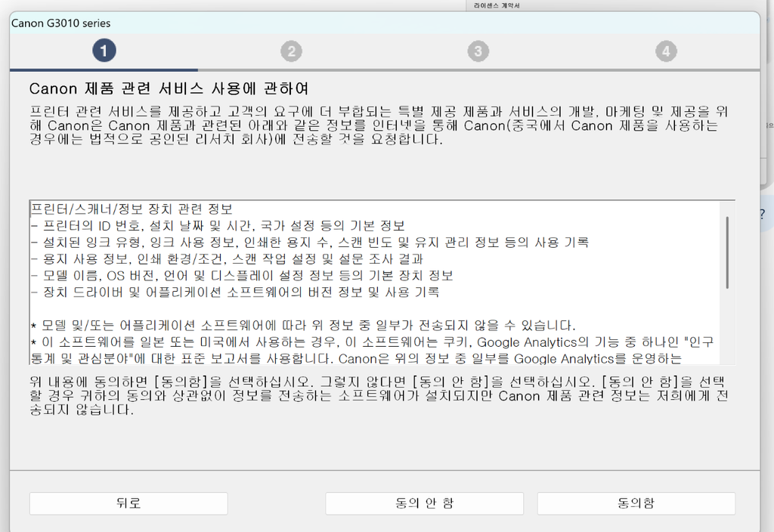The image size is (774, 532).
Task: Click the line starting '- 설치된 잉크 유형'
Action: (309, 243)
